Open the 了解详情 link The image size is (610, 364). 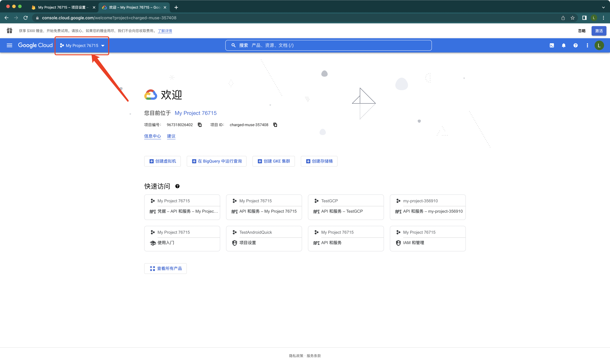tap(165, 31)
